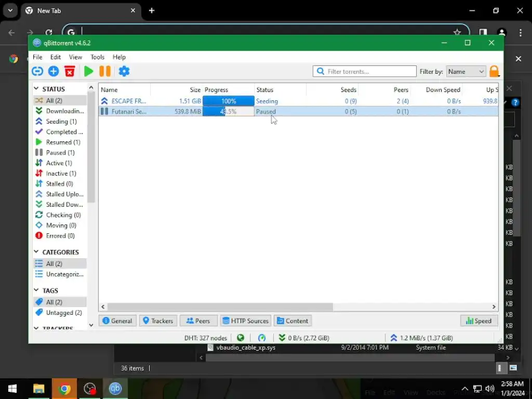Click the Add Torrent Link toolbar icon
The height and width of the screenshot is (399, 532).
(37, 71)
